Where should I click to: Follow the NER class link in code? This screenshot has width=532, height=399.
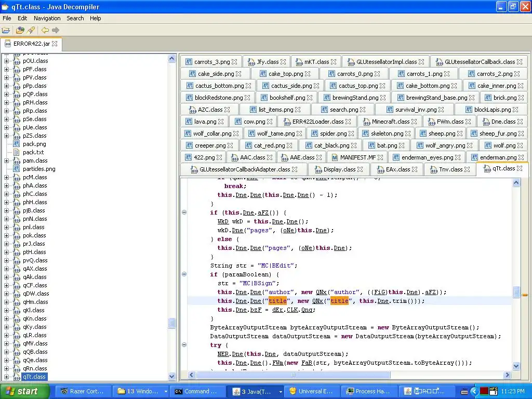click(223, 354)
